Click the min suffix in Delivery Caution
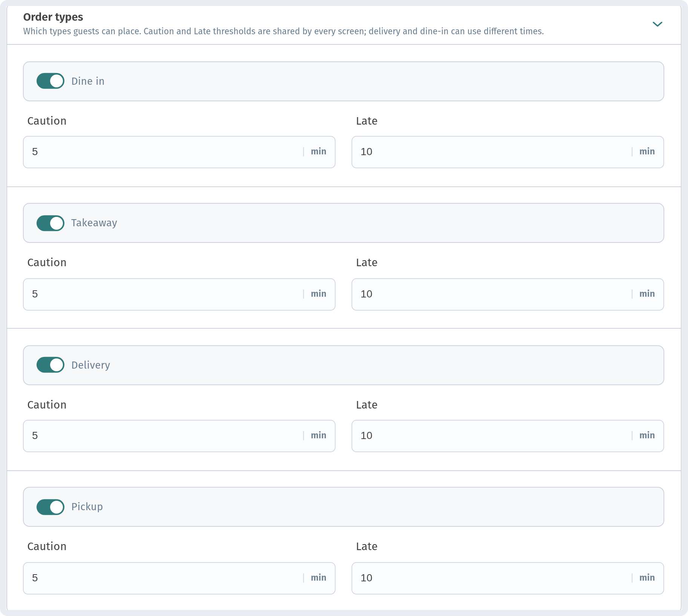This screenshot has height=616, width=688. pyautogui.click(x=318, y=435)
